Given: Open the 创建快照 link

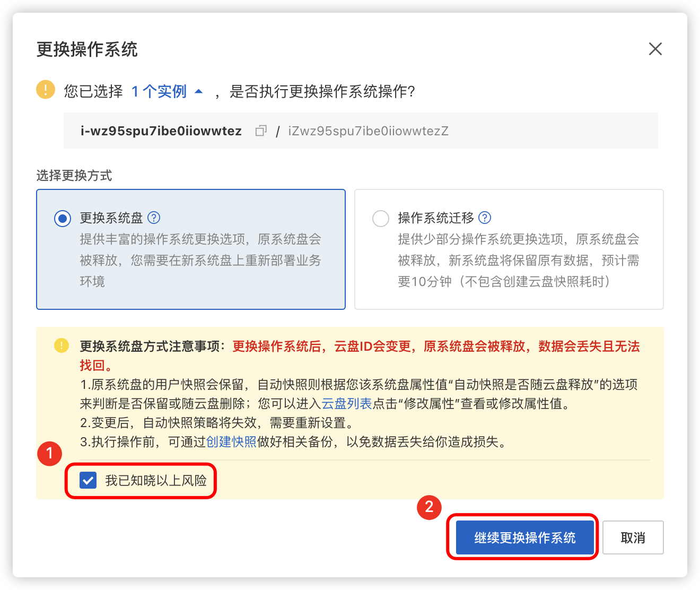Looking at the screenshot, I should [231, 442].
